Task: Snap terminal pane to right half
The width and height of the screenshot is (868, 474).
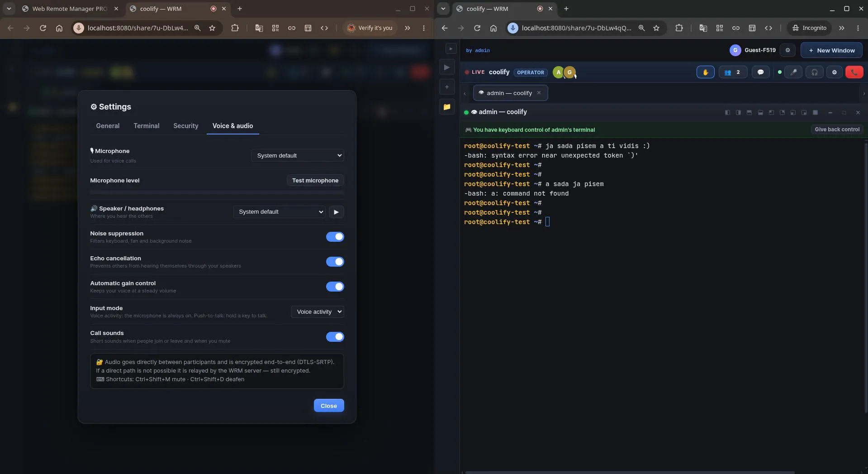Action: (738, 112)
